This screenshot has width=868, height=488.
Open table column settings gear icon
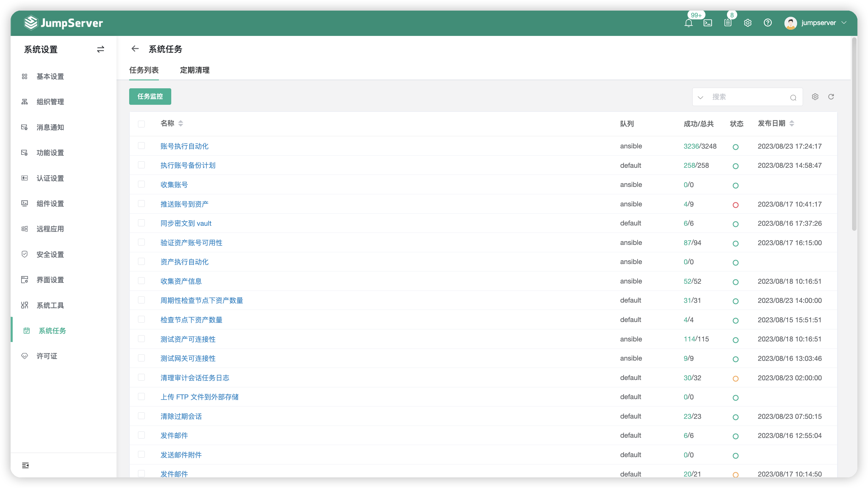(815, 97)
